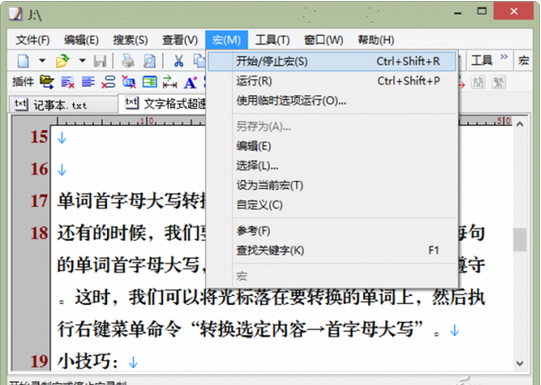This screenshot has width=541, height=385.
Task: Open the 查看(V) menu
Action: tap(180, 40)
